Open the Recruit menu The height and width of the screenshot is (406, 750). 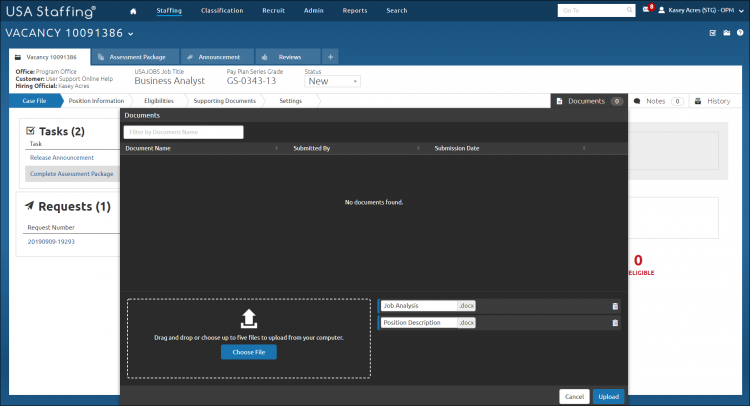click(274, 11)
